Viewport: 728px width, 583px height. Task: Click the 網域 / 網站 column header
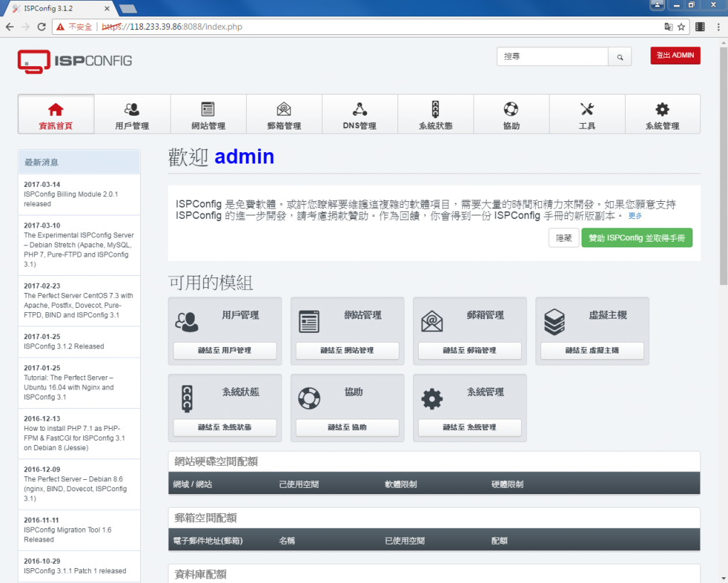tap(192, 484)
